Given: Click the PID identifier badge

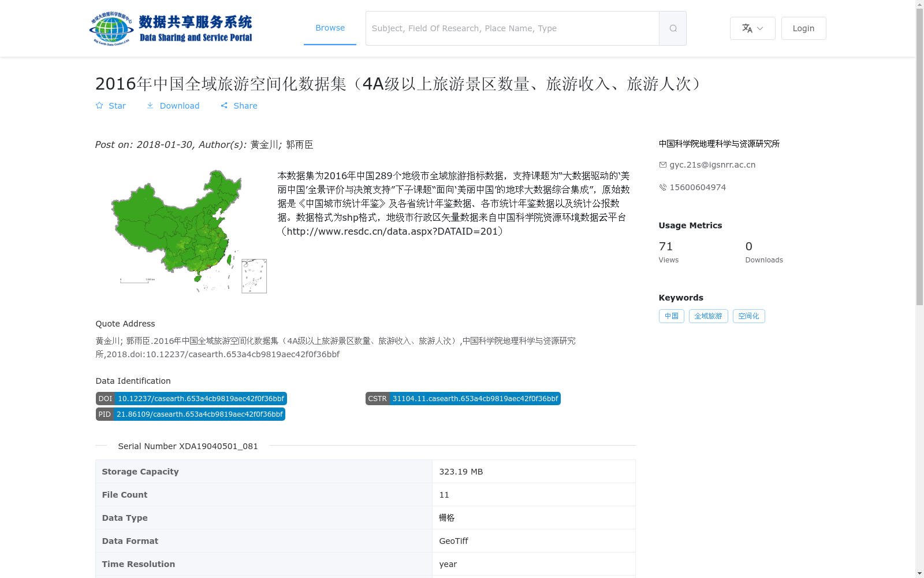Looking at the screenshot, I should point(191,414).
